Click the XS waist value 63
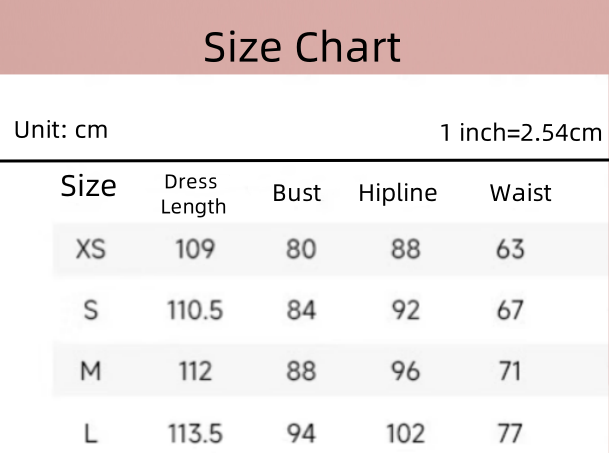 [510, 249]
